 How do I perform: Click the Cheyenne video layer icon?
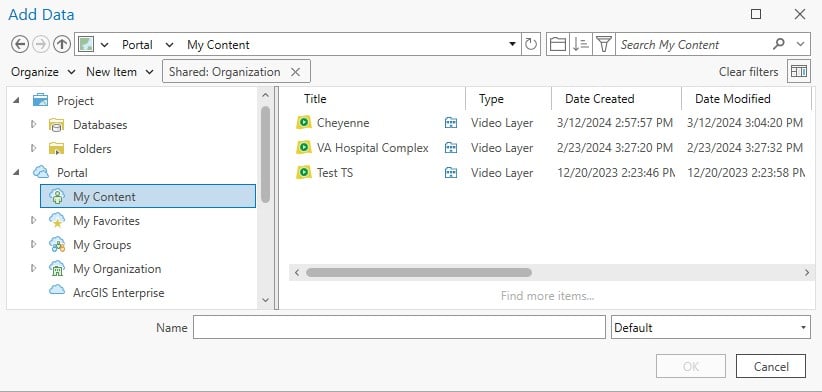pyautogui.click(x=304, y=123)
